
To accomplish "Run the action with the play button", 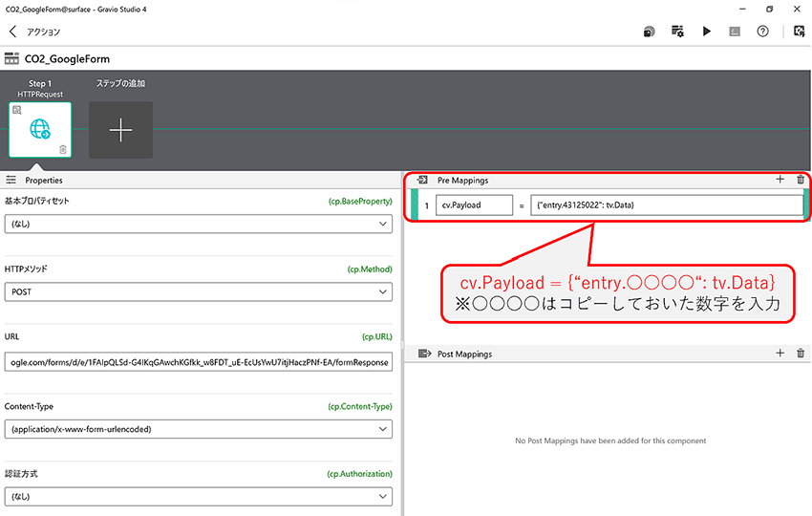I will tap(706, 32).
